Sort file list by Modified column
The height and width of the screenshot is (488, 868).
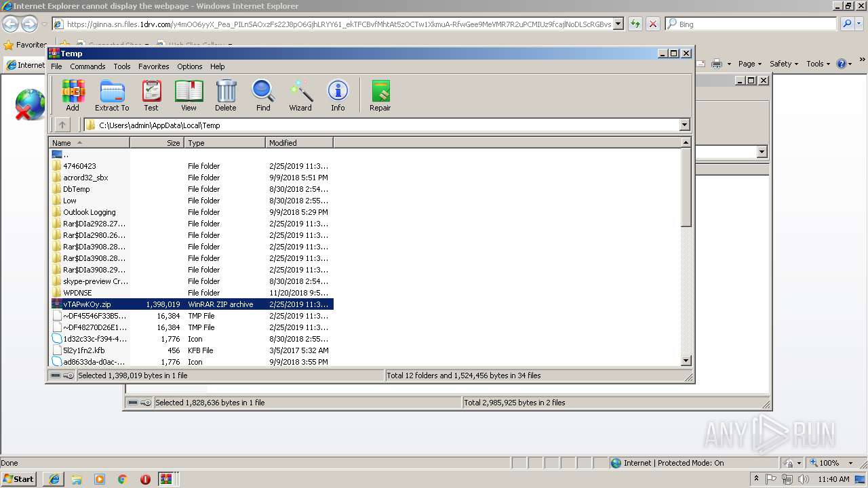coord(299,143)
